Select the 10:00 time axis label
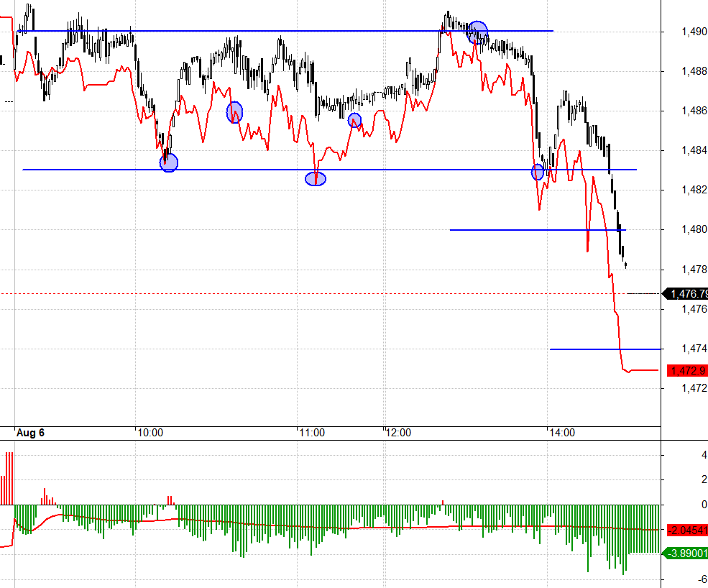Screen dimensions: 708x588 (150, 433)
